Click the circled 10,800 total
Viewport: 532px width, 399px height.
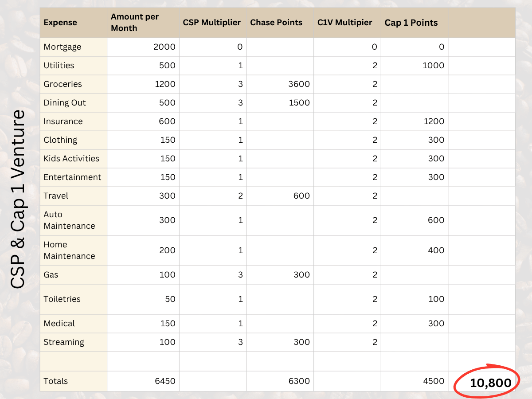[x=490, y=383]
